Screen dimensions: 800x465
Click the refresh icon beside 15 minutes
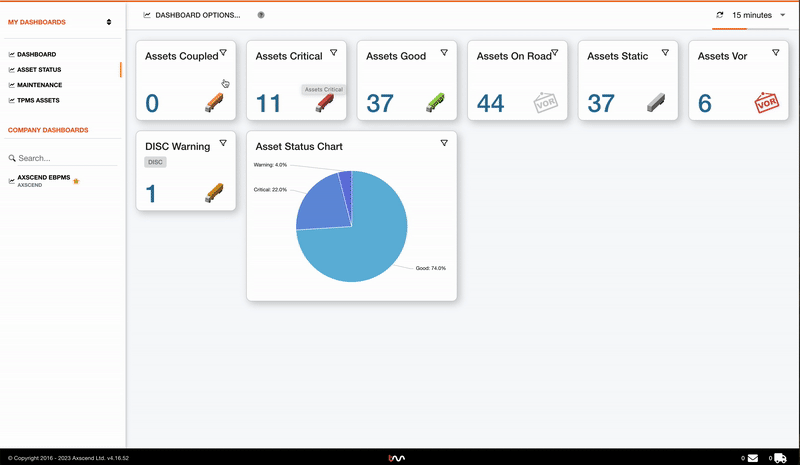(x=720, y=15)
